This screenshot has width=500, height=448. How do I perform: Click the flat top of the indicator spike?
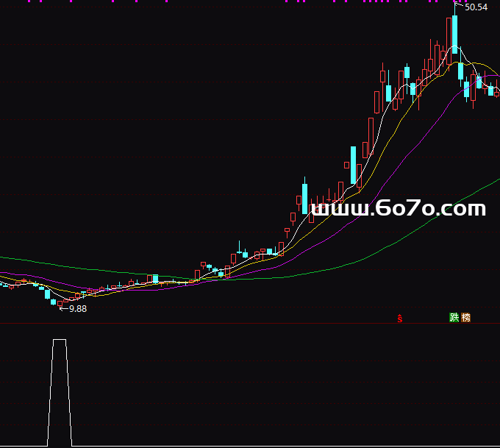point(60,340)
